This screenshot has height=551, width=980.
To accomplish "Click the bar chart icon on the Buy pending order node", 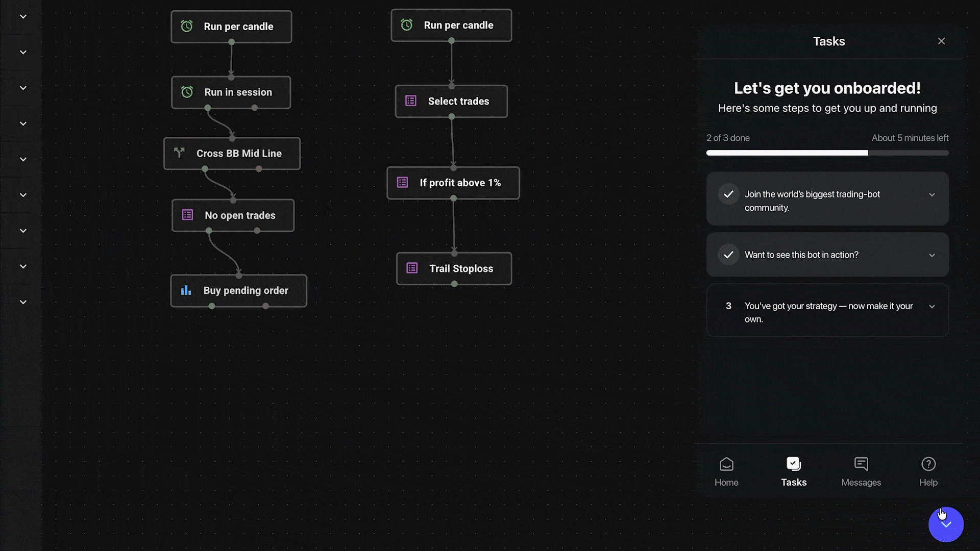I will coord(186,290).
